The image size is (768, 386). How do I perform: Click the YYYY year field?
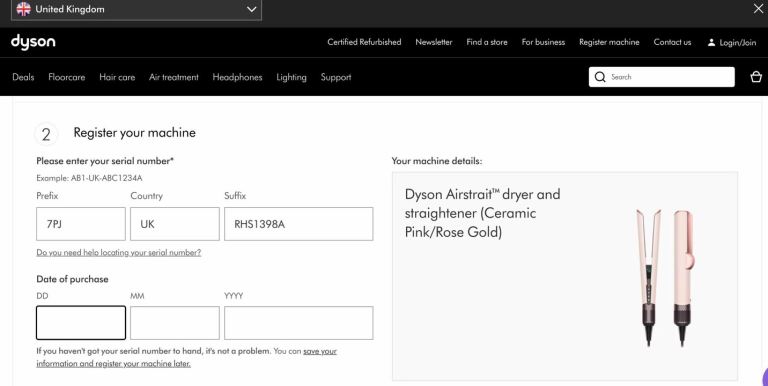point(299,323)
